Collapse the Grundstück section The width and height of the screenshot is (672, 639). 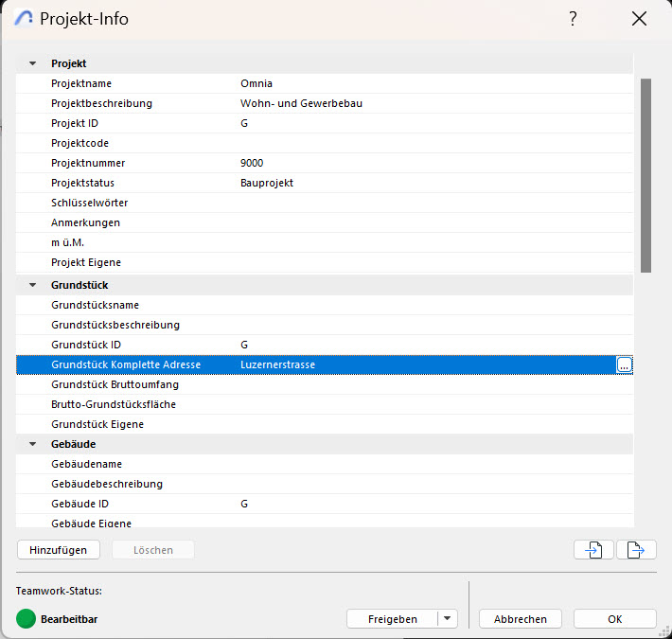pyautogui.click(x=32, y=285)
